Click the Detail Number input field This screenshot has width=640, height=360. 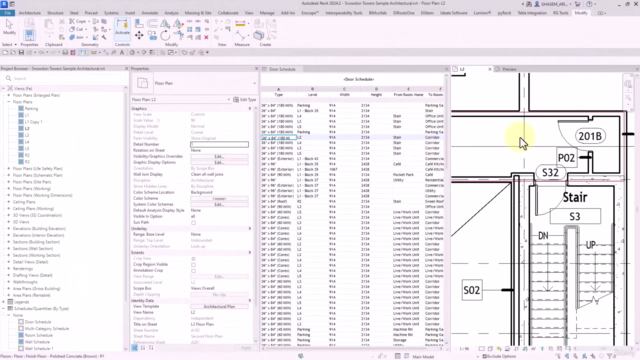(x=219, y=144)
